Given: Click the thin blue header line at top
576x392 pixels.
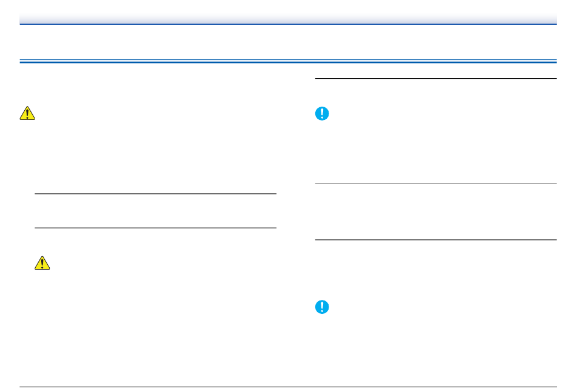Looking at the screenshot, I should (x=288, y=24).
